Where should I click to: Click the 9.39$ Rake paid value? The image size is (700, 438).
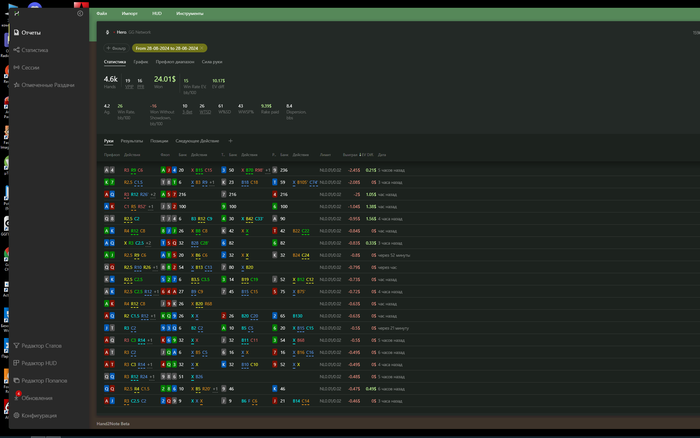coord(266,106)
